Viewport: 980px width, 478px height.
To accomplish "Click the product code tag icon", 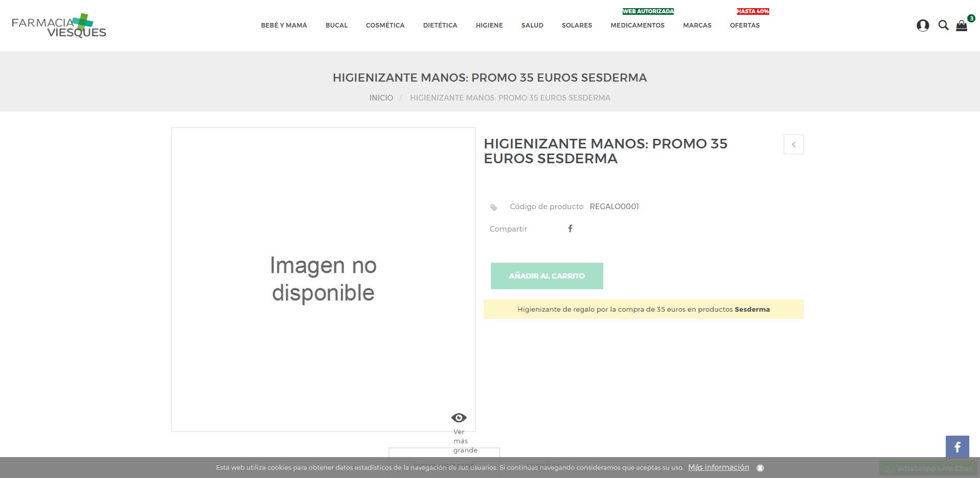I will pos(494,207).
